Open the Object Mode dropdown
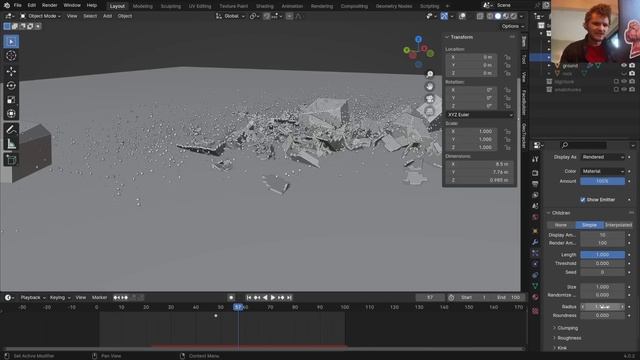The image size is (640, 360). pyautogui.click(x=40, y=16)
